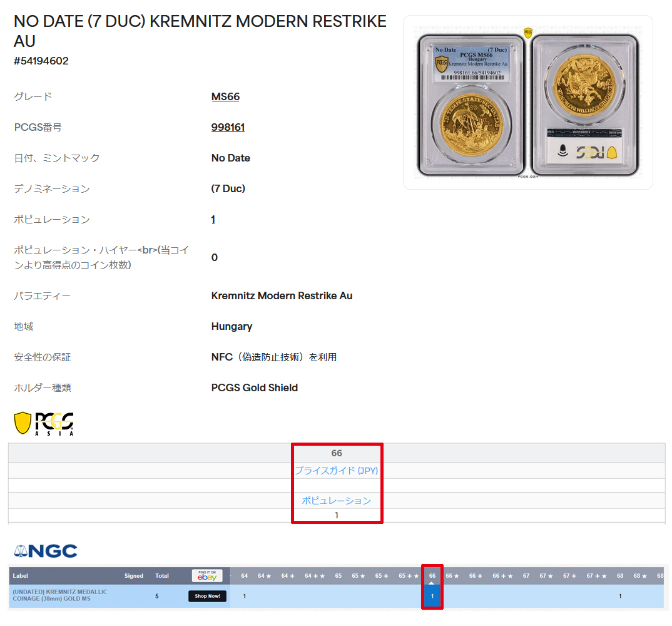Click the NGC Signed column header
The height and width of the screenshot is (626, 672).
pyautogui.click(x=134, y=576)
